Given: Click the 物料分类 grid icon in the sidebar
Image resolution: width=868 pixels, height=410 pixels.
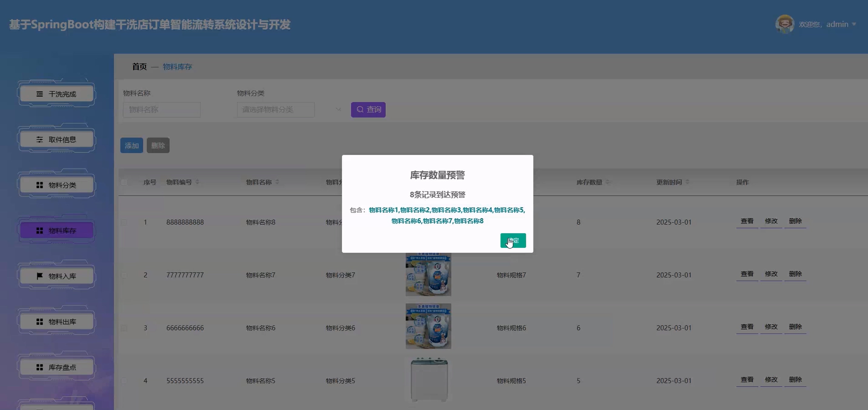Looking at the screenshot, I should pyautogui.click(x=39, y=185).
